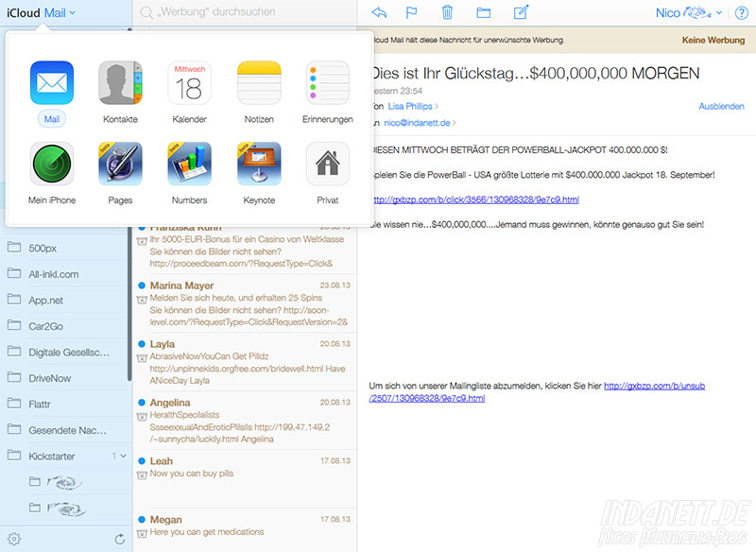Open the All-inkl.com folder
Viewport: 756px width, 552px height.
click(66, 274)
